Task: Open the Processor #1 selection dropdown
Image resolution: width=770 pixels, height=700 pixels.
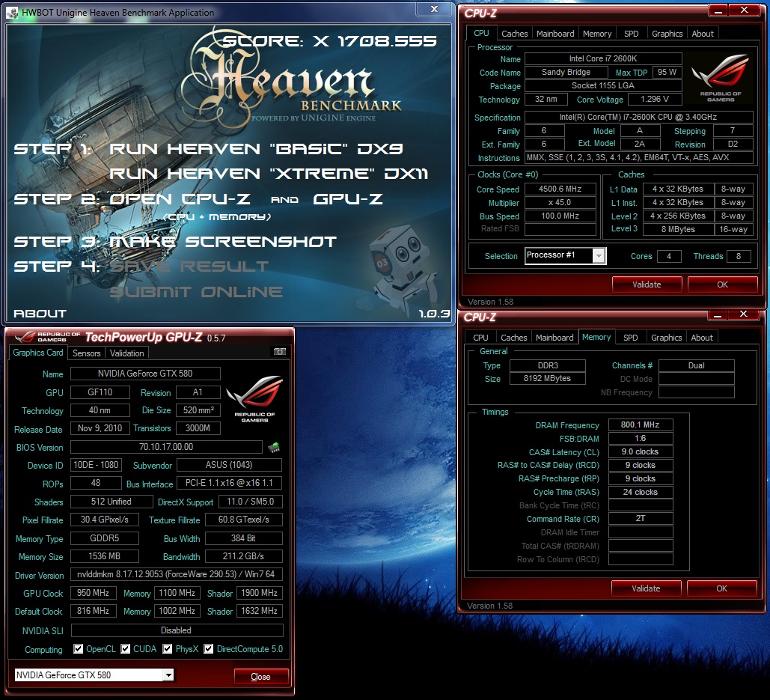Action: click(565, 255)
